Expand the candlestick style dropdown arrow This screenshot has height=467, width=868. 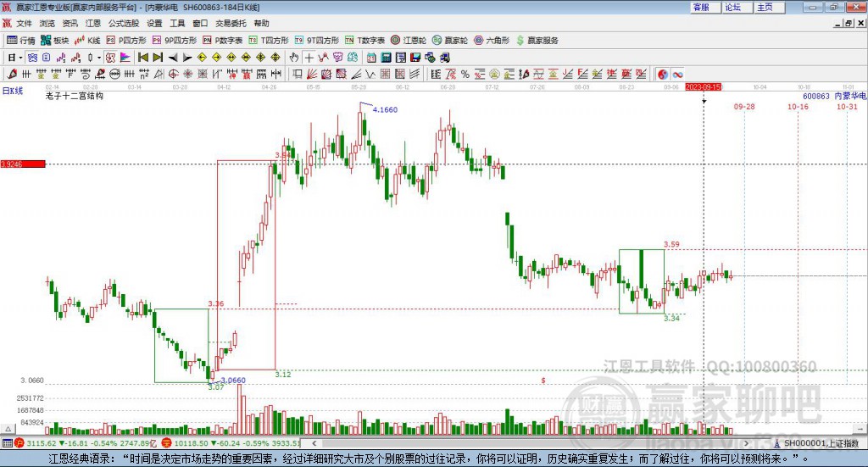click(99, 58)
